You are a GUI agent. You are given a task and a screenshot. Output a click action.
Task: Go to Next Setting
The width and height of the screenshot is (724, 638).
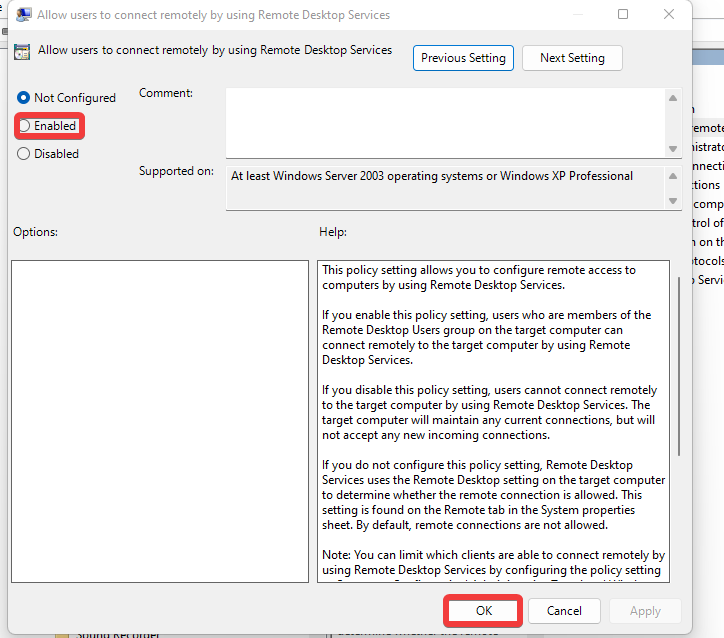point(572,58)
